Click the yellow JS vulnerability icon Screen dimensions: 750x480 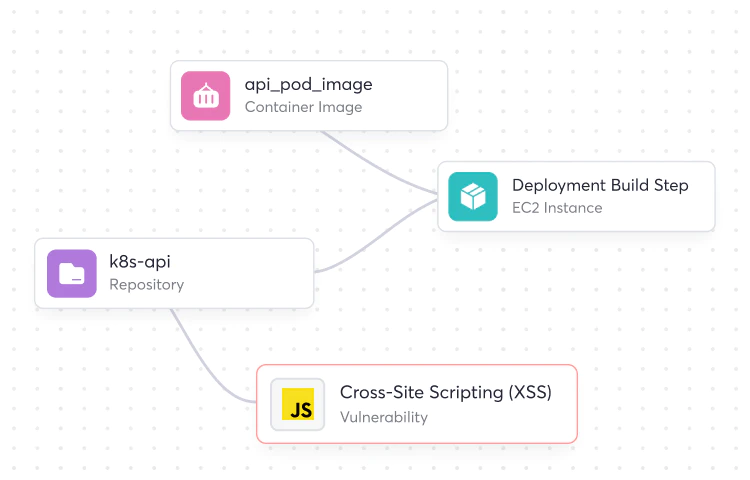click(298, 404)
